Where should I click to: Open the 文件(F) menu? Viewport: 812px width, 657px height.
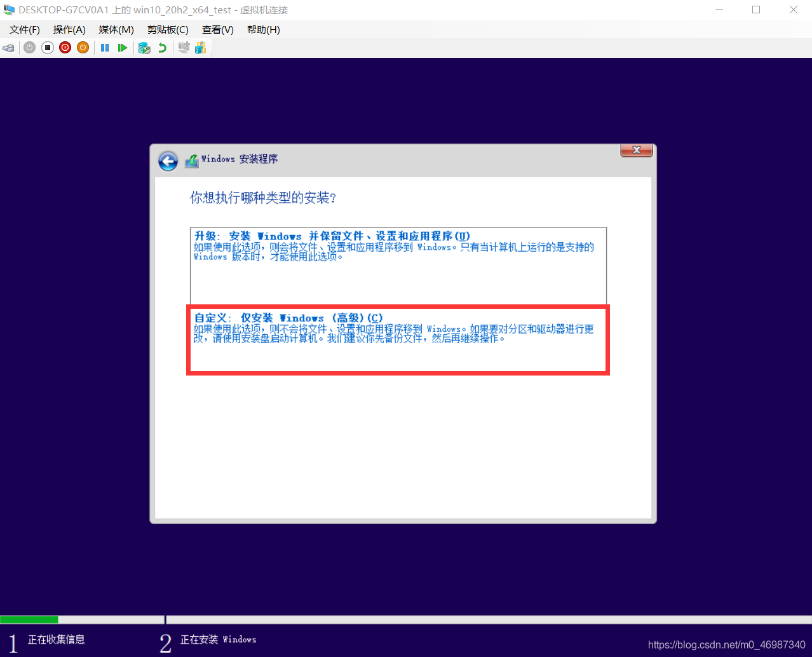coord(25,30)
